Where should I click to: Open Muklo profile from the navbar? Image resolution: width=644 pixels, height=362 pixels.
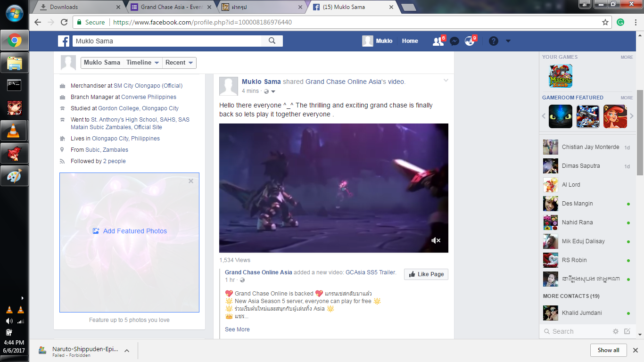click(x=377, y=41)
